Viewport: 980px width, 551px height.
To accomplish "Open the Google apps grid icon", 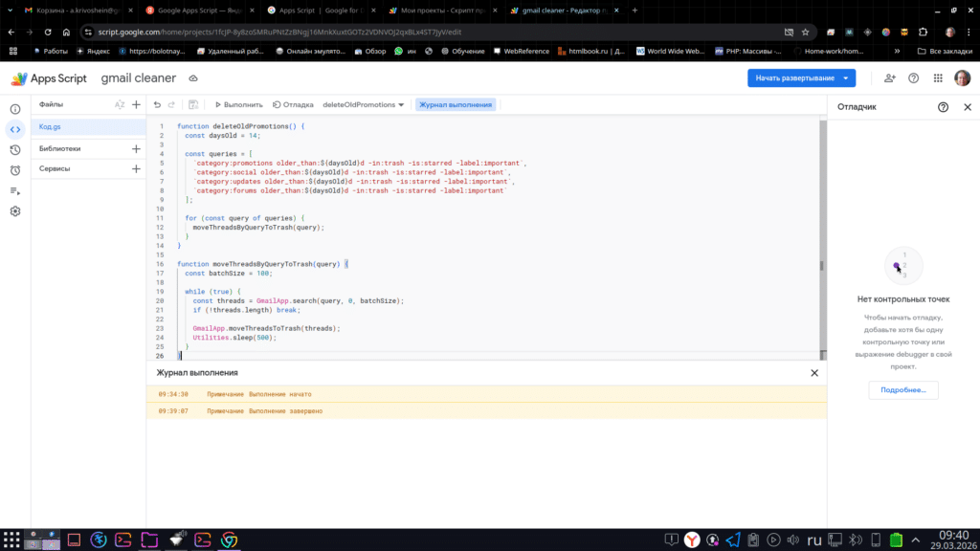I will (937, 78).
